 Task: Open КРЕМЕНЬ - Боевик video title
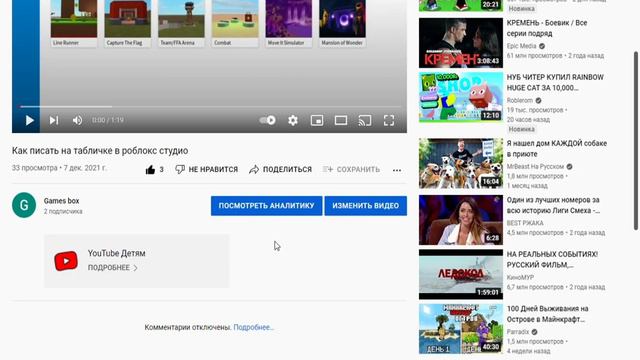[547, 28]
